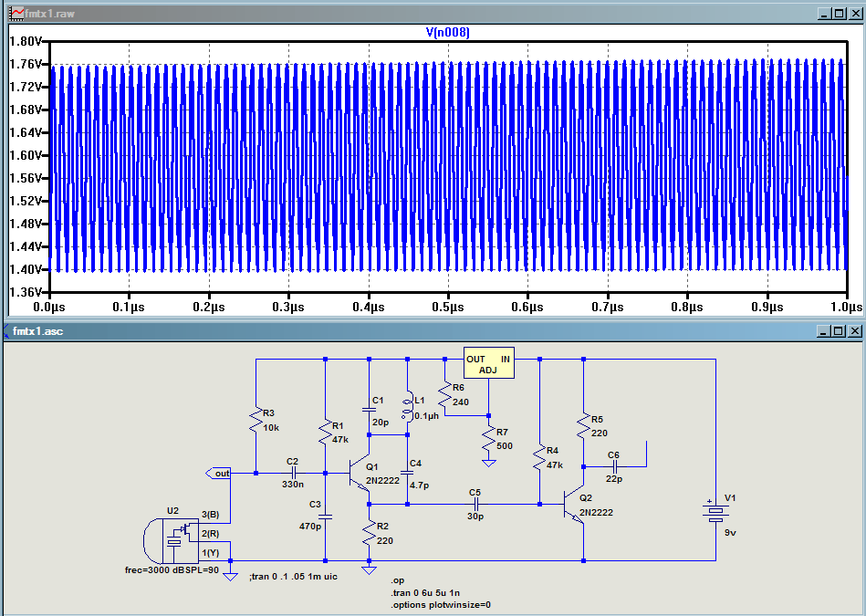Click the V(n008) trace label
The width and height of the screenshot is (866, 616).
pyautogui.click(x=447, y=32)
